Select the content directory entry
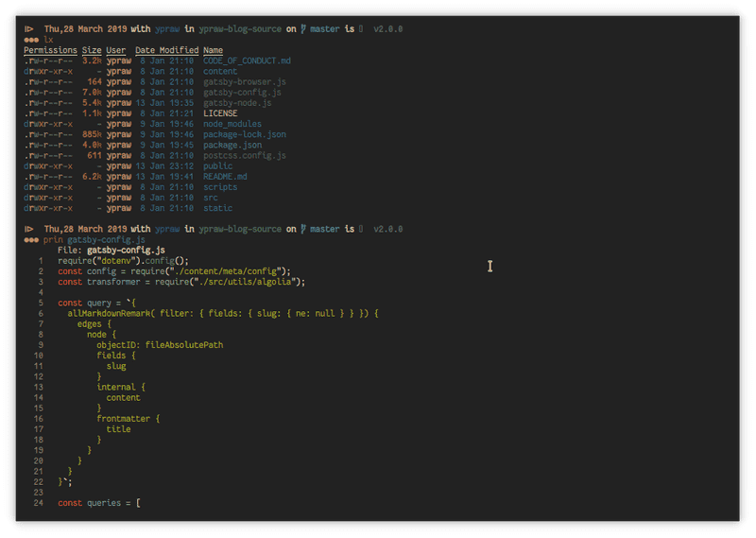756x538 pixels. (x=220, y=72)
